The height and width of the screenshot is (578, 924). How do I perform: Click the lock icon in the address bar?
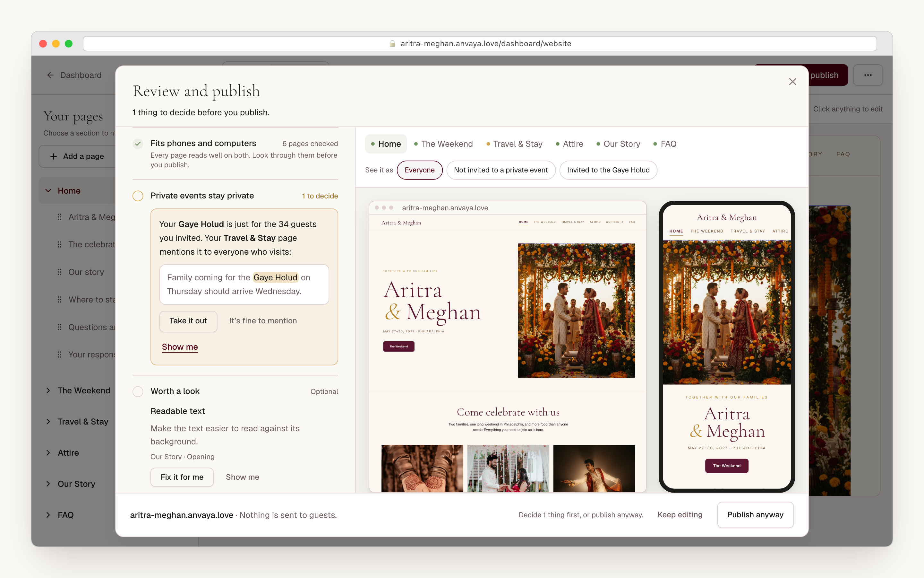(392, 44)
